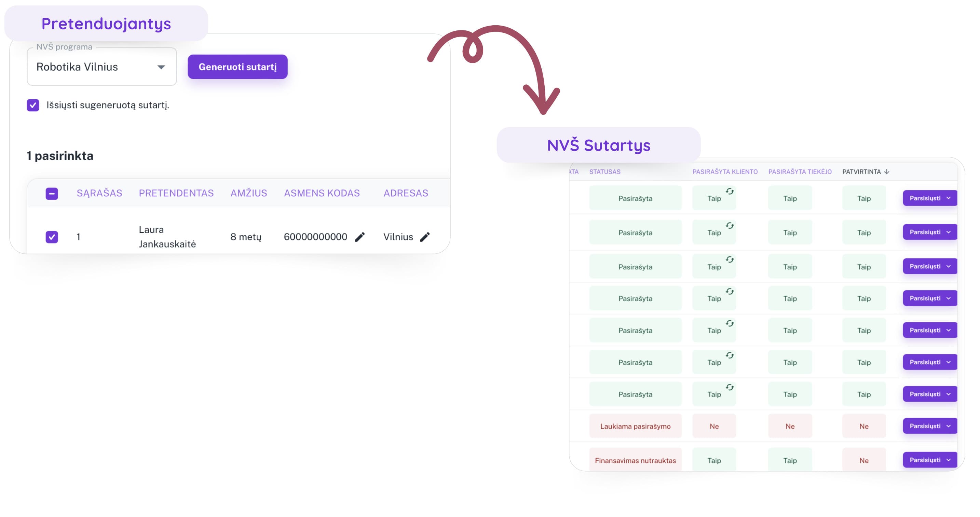Click refresh icon in third contract row
Screen dimensions: 980x517
point(729,259)
